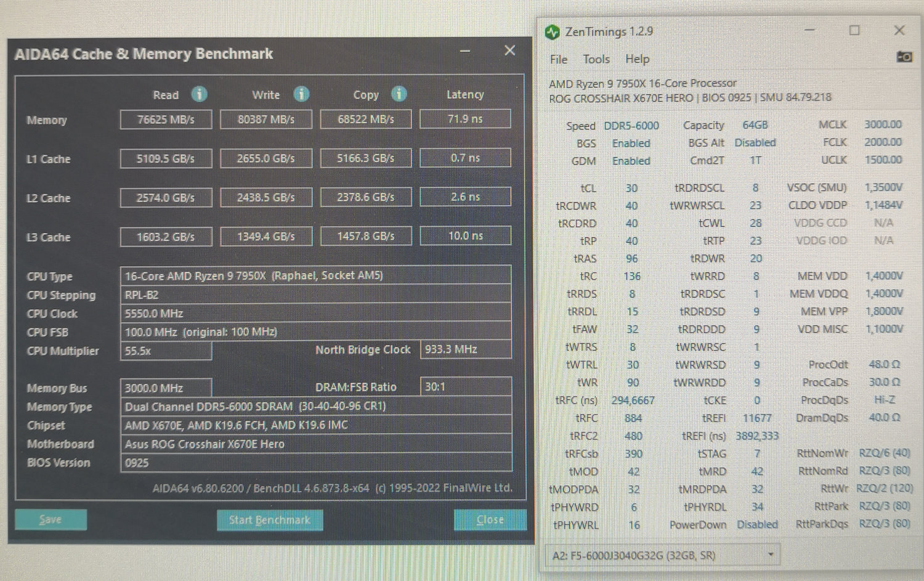Click the tREFI value 11677

tap(757, 418)
